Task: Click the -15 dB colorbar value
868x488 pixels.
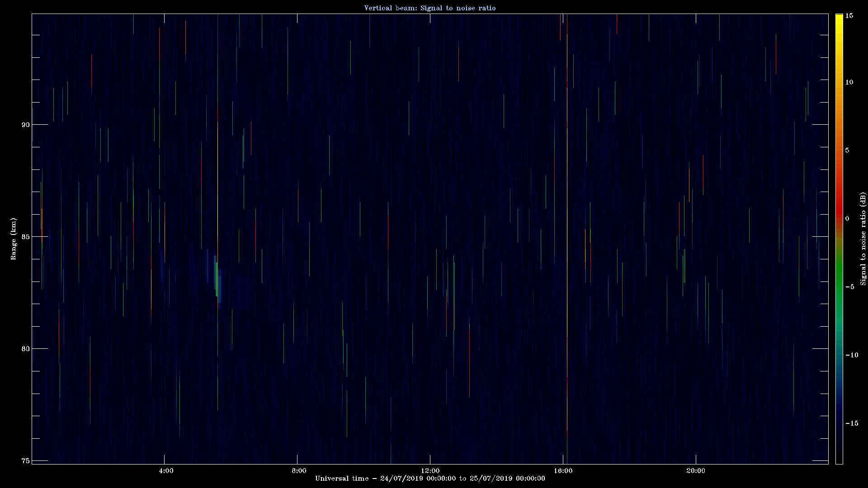Action: (851, 423)
